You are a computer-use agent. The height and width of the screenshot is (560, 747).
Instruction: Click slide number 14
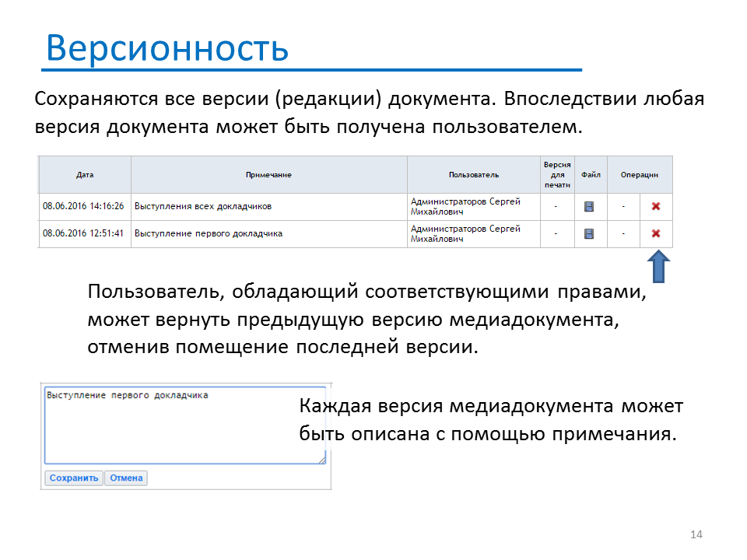click(696, 534)
